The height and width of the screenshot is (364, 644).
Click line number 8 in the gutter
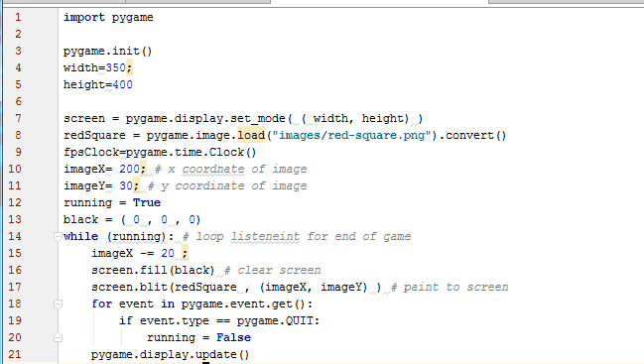pyautogui.click(x=18, y=135)
